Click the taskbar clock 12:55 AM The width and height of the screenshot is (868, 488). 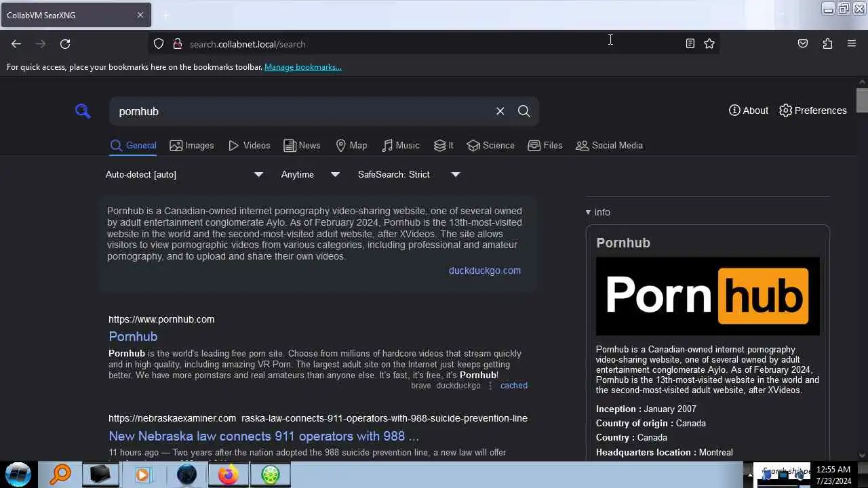[x=833, y=469]
